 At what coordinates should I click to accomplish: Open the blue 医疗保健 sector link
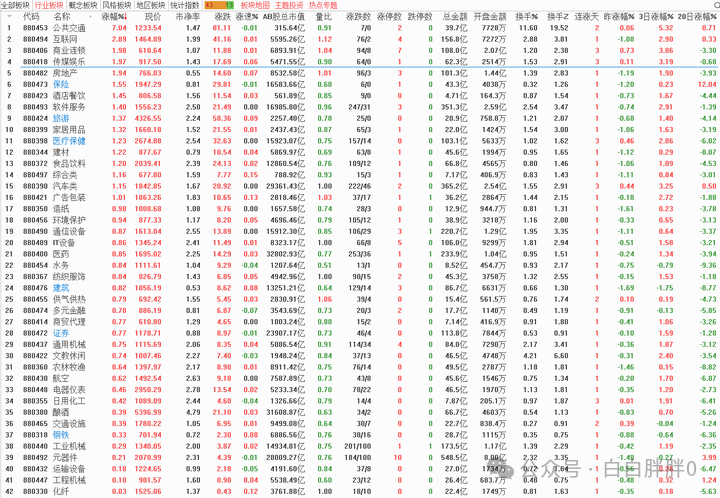[69, 141]
